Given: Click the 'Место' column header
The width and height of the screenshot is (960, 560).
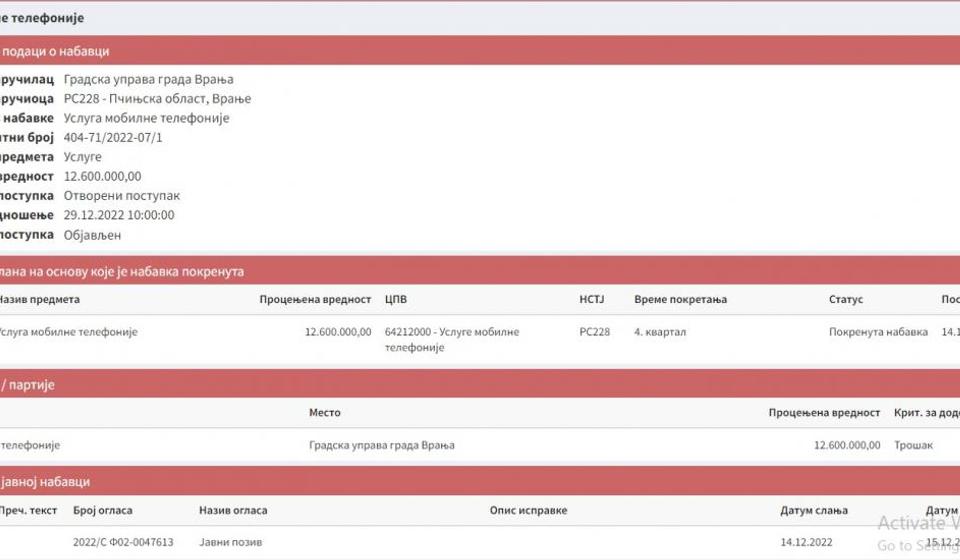Looking at the screenshot, I should pos(324,413).
